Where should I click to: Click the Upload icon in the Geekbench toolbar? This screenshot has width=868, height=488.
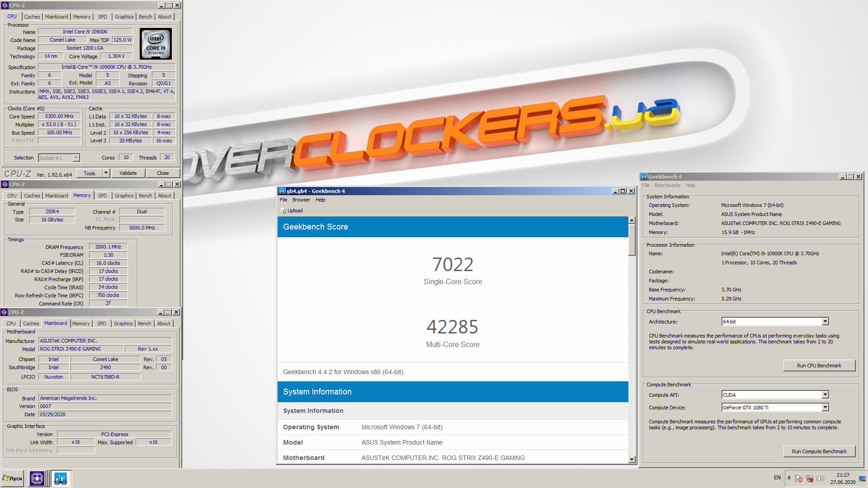pos(283,211)
